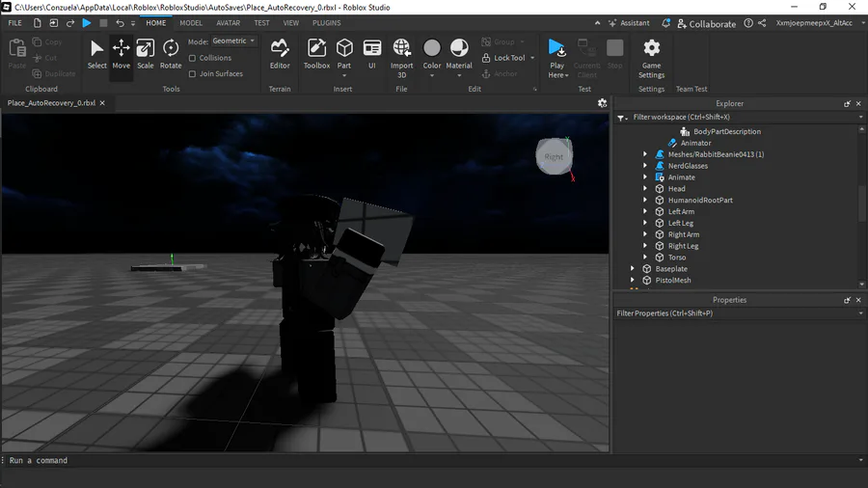Open notifications bell
This screenshot has height=488, width=868.
[x=665, y=23]
